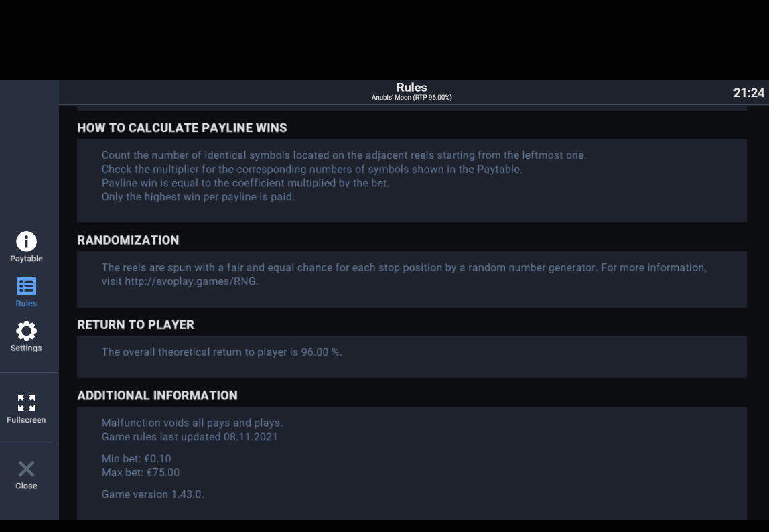Viewport: 769px width, 532px height.
Task: Click the Rules title in the header
Action: (x=411, y=87)
